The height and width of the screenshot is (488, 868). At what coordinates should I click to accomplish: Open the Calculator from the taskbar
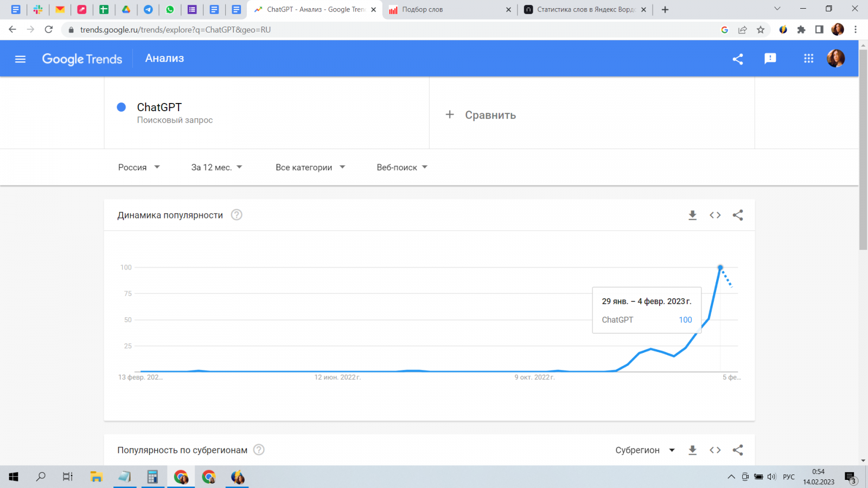tap(152, 477)
